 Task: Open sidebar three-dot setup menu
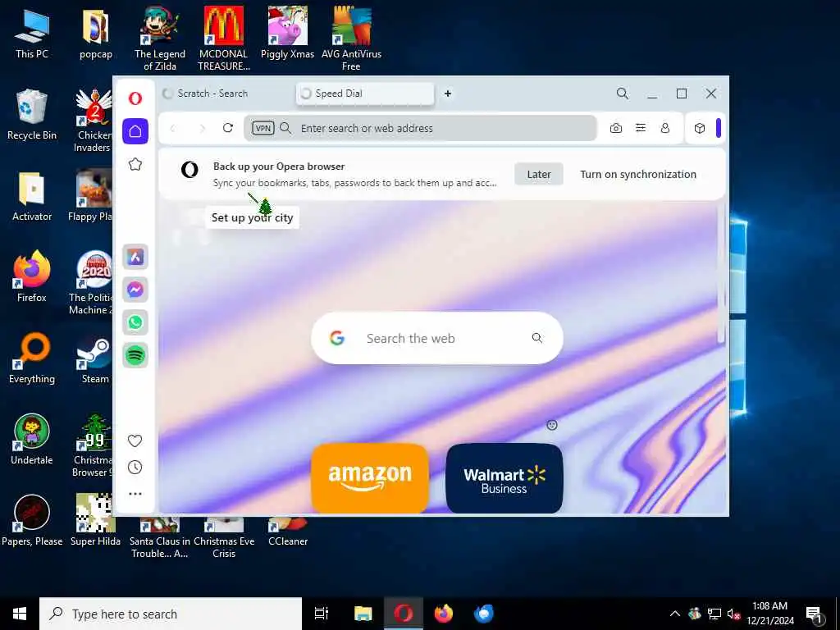tap(135, 494)
